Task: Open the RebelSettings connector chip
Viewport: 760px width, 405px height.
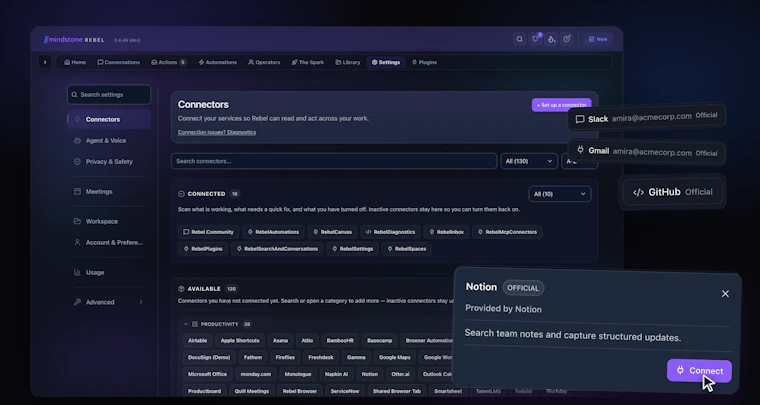Action: click(x=352, y=249)
